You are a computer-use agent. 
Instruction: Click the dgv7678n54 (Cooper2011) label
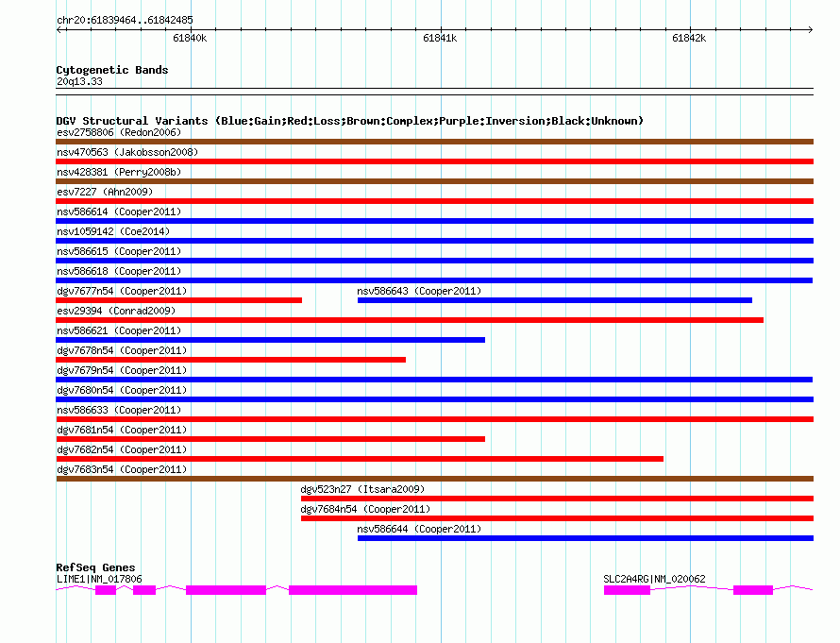122,350
